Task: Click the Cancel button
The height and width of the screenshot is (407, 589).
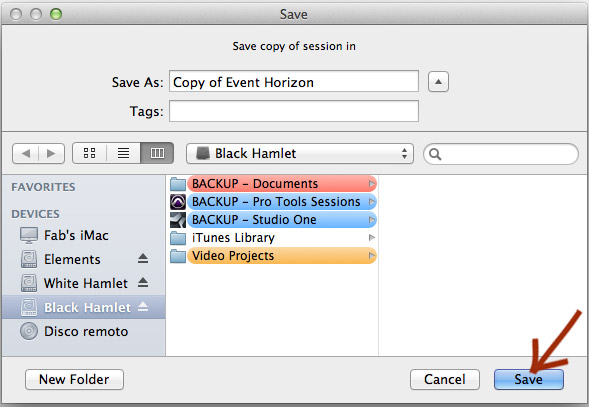Action: 445,379
